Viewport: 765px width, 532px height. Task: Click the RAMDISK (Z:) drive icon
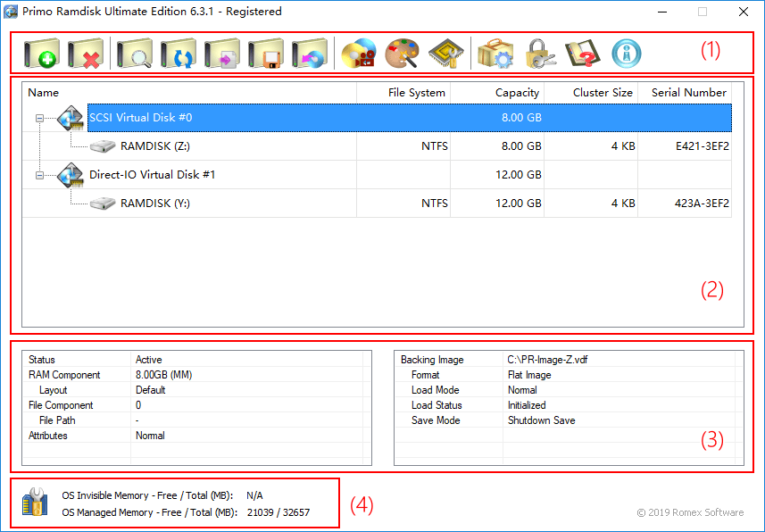103,145
